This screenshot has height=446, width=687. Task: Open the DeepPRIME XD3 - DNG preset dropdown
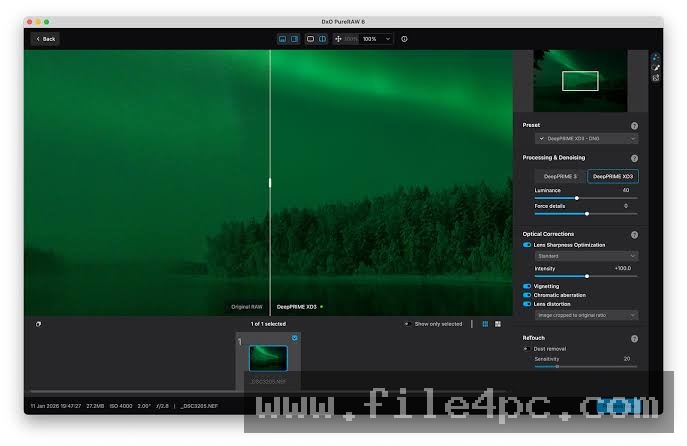(x=586, y=138)
